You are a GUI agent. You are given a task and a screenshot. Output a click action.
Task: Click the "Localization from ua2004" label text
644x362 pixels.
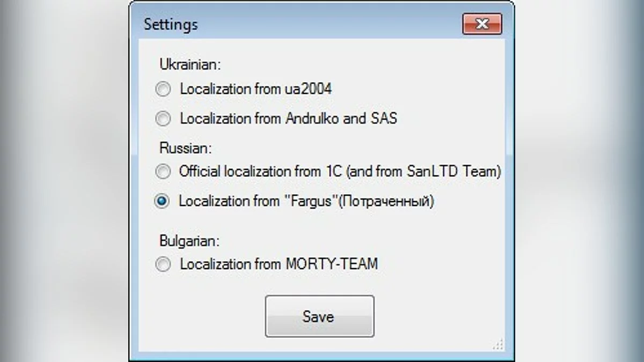point(255,89)
